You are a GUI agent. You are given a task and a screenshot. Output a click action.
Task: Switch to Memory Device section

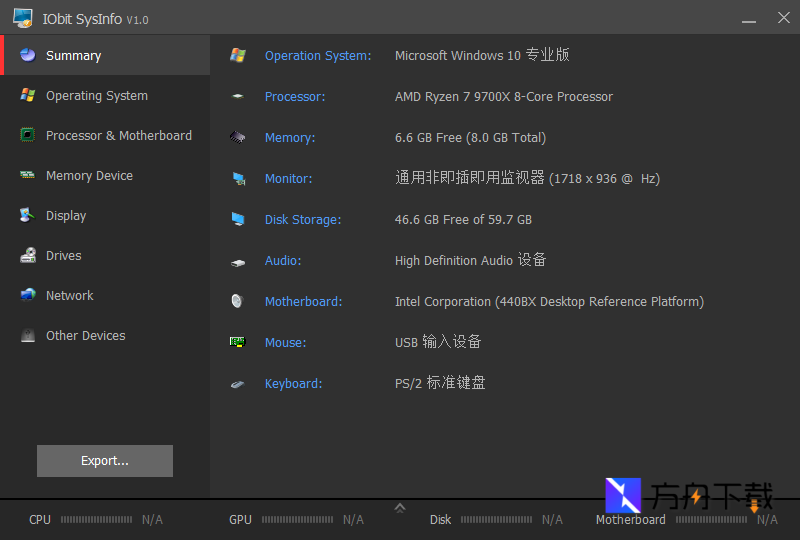click(x=107, y=176)
